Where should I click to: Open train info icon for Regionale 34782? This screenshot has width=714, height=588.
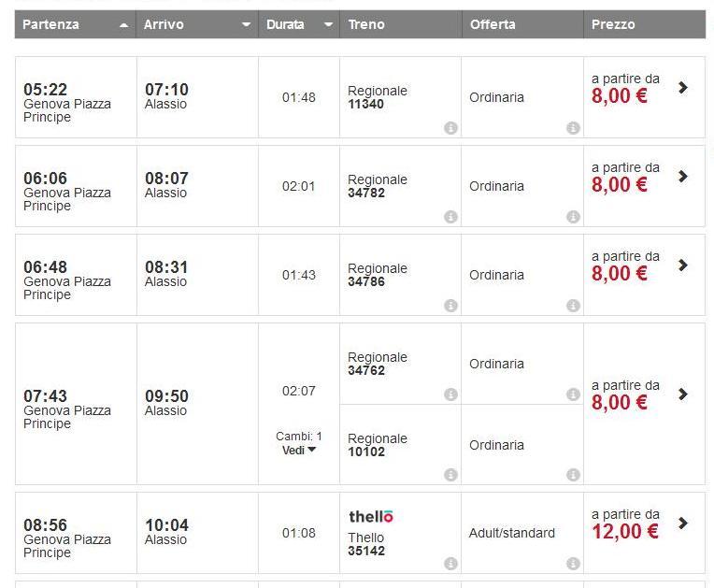450,217
